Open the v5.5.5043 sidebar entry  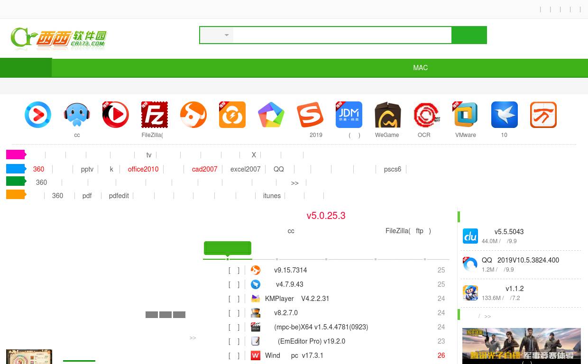coord(509,232)
